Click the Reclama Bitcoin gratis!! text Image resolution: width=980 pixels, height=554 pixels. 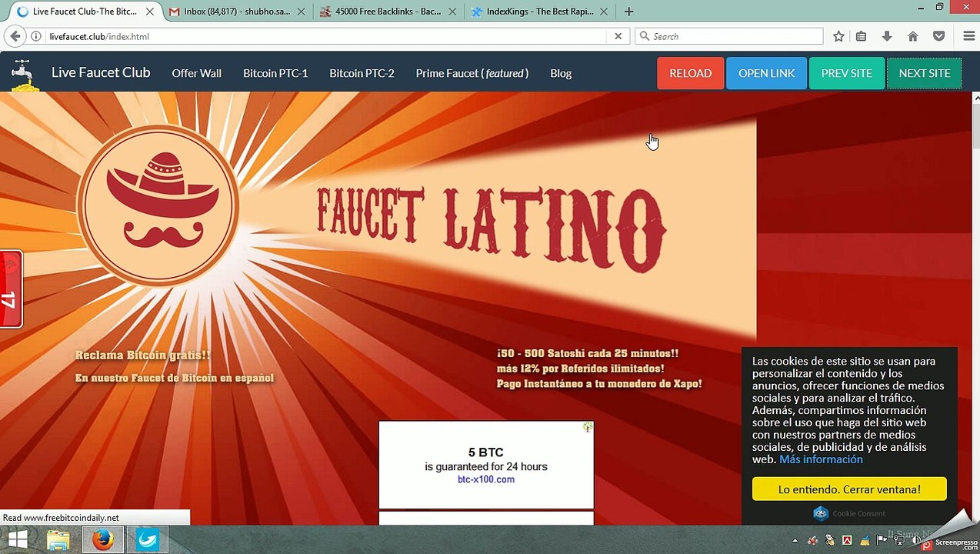point(142,355)
